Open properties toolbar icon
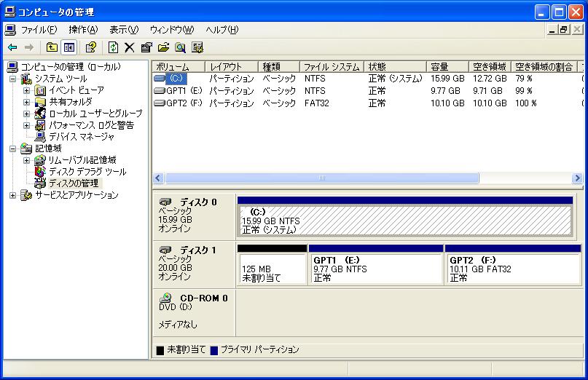 tap(146, 47)
